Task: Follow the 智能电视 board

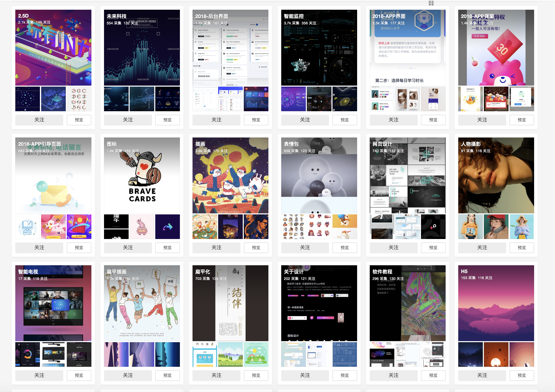Action: (39, 375)
